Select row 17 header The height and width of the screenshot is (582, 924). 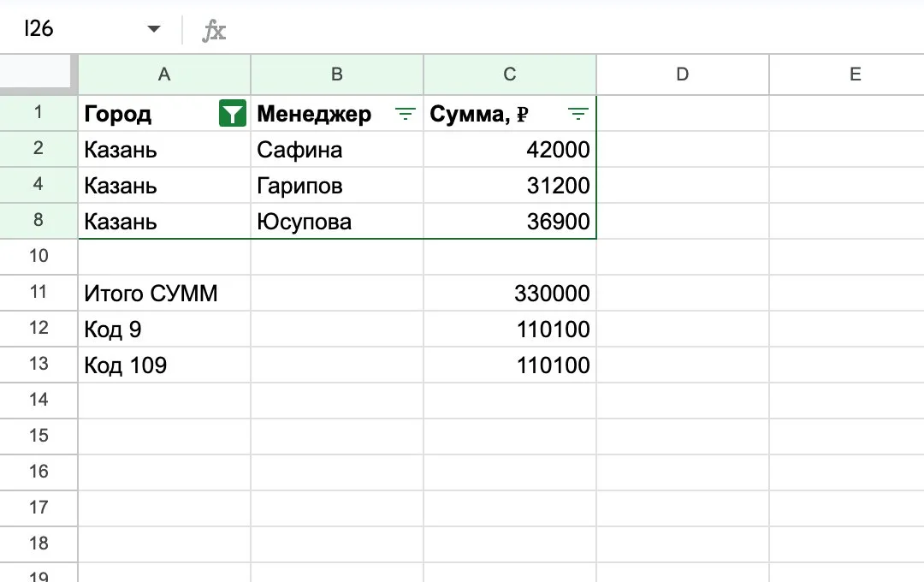[38, 508]
